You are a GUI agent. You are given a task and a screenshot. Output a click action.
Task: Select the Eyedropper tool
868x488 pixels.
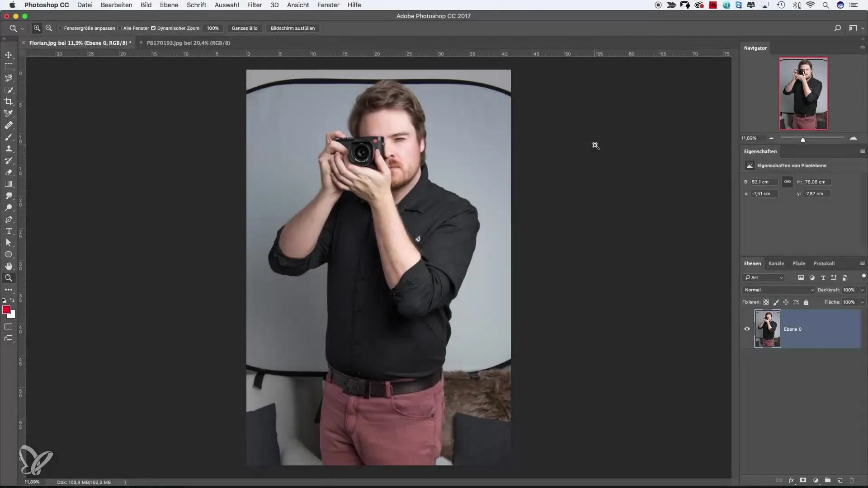9,113
